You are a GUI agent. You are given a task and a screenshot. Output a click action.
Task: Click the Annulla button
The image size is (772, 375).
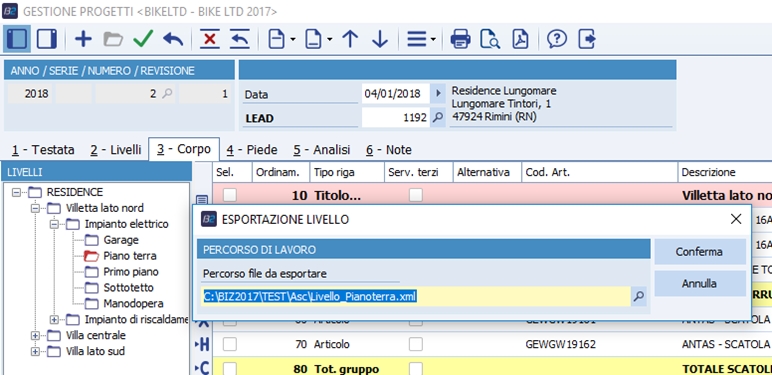coord(699,283)
